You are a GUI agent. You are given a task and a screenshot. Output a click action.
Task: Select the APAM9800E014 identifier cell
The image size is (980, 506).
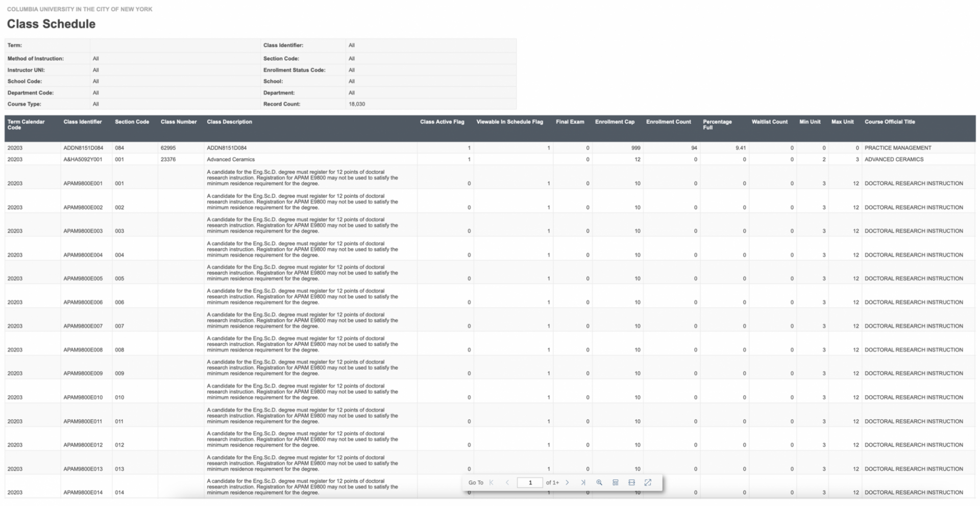pyautogui.click(x=83, y=492)
